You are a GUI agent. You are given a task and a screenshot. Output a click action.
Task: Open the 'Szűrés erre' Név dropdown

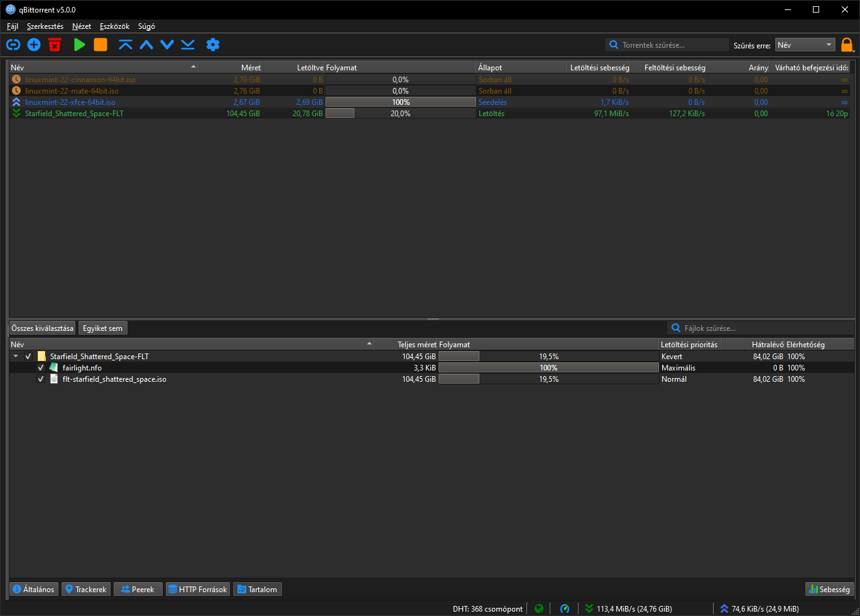(805, 45)
